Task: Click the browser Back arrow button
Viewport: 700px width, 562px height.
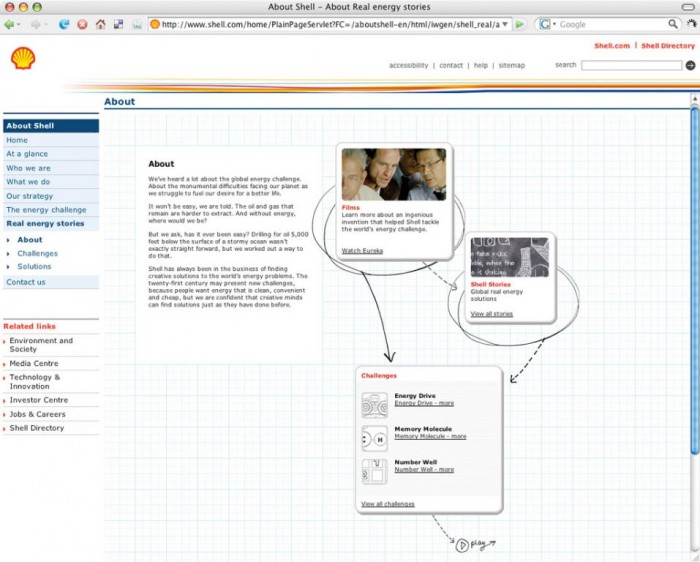Action: coord(8,24)
